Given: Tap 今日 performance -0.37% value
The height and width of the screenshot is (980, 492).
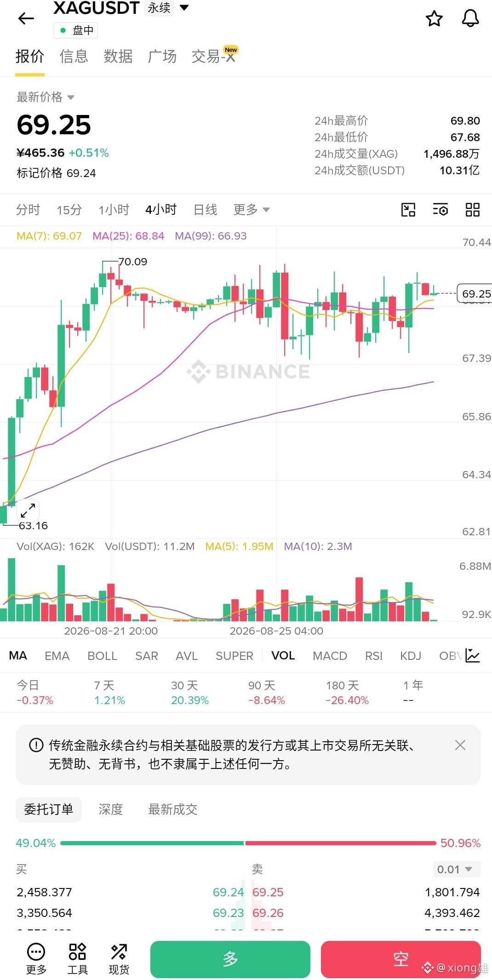Looking at the screenshot, I should tap(35, 700).
